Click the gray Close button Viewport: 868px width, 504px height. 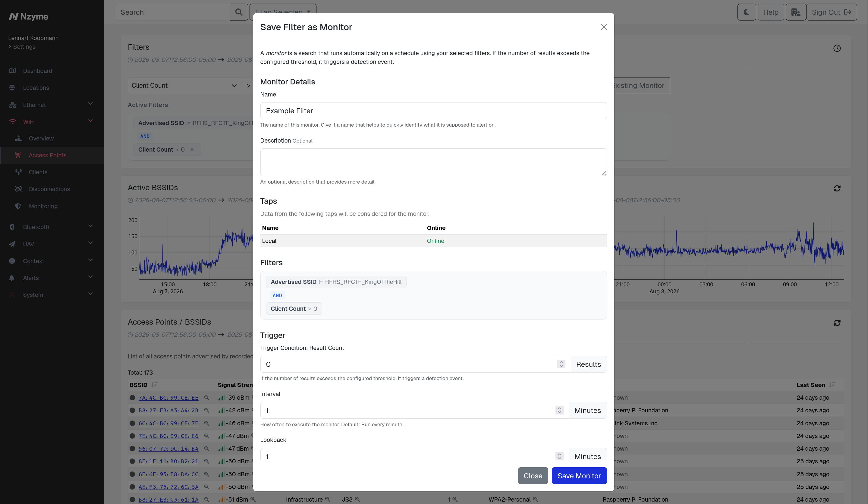533,476
